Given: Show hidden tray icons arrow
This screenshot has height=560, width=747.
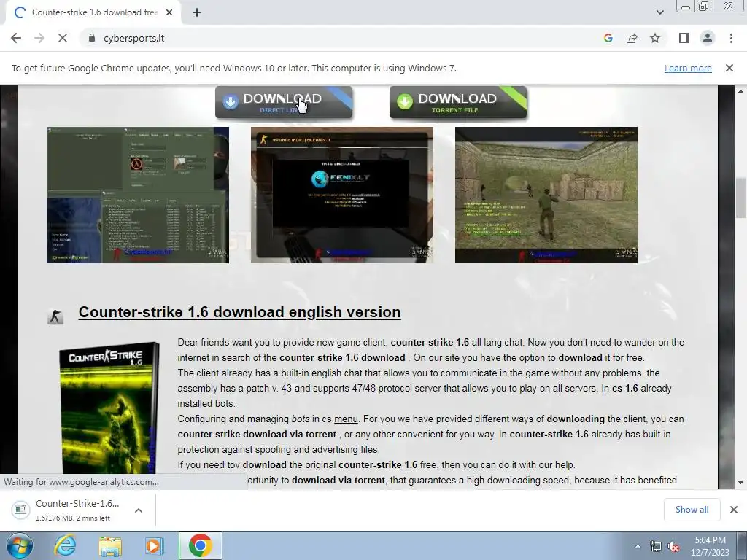Looking at the screenshot, I should coord(638,547).
